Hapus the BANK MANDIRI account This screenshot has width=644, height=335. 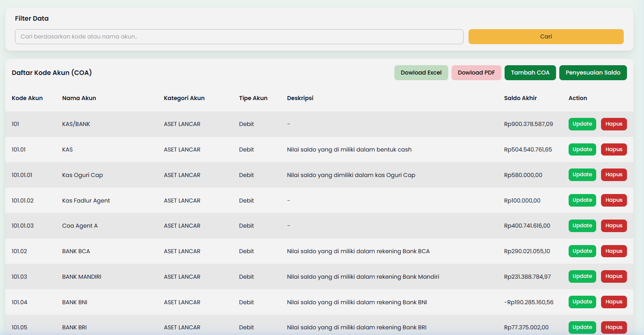coord(614,276)
